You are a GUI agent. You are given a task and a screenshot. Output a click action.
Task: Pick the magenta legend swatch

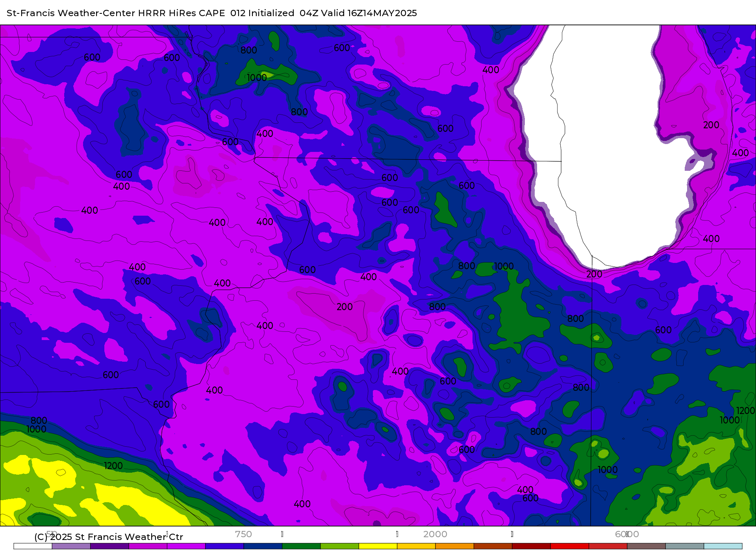pos(148,546)
